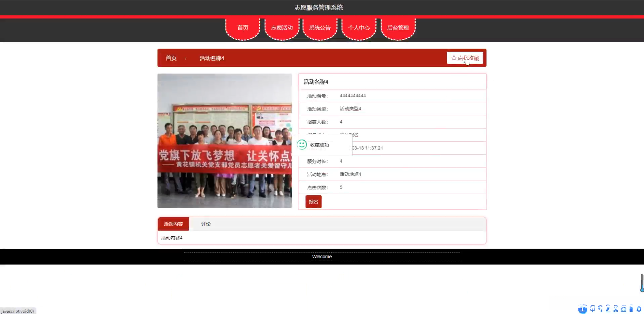Open the input method skin shirt icon
Image resolution: width=644 pixels, height=314 pixels.
point(631,309)
